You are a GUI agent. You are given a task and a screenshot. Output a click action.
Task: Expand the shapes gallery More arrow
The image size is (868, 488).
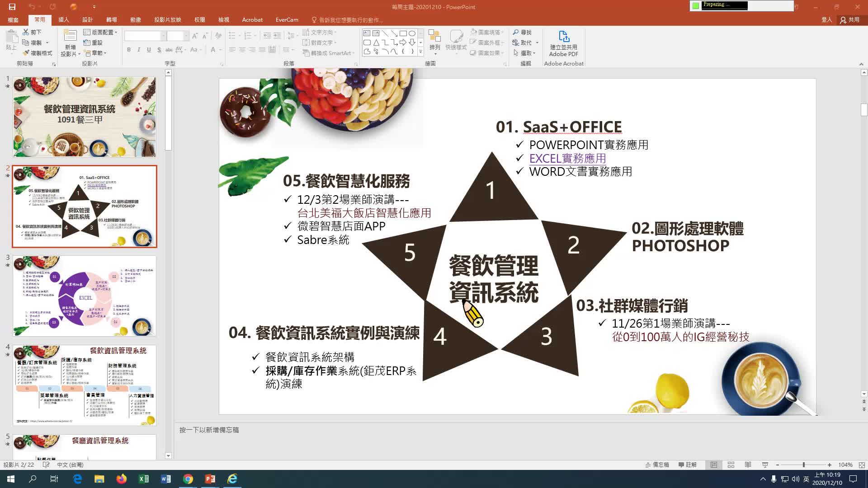[420, 52]
